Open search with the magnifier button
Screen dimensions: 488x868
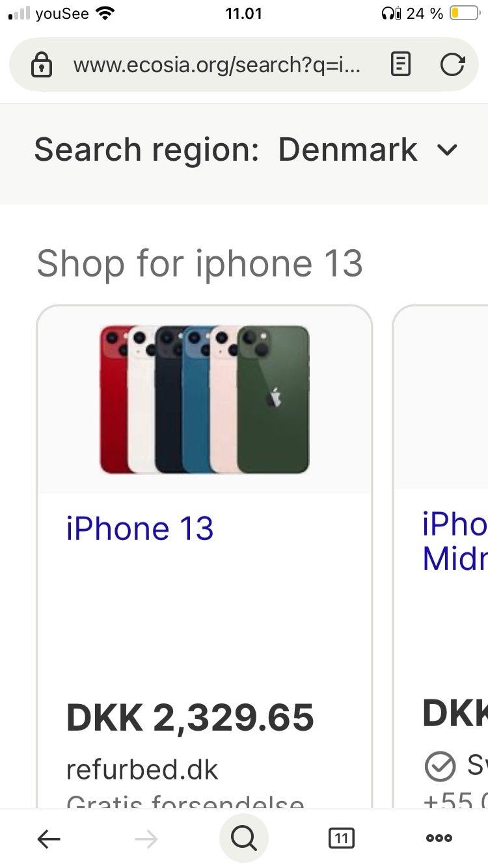click(x=243, y=839)
